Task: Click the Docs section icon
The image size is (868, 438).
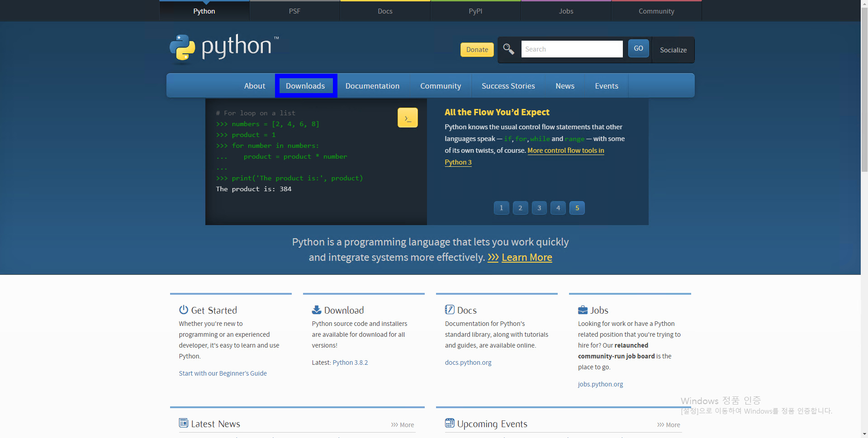Action: (450, 310)
